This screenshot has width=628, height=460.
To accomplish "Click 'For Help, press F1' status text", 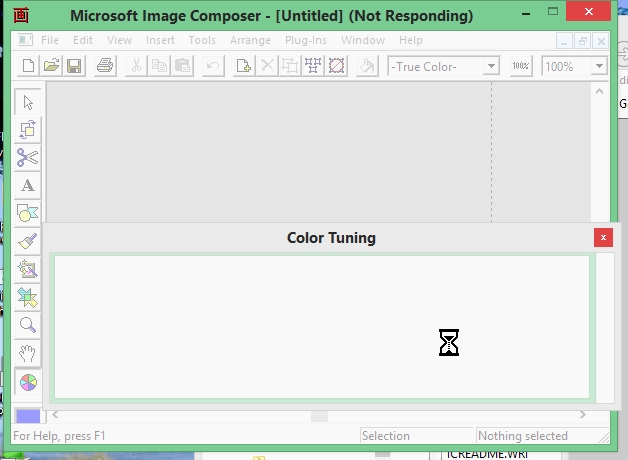I will [59, 436].
